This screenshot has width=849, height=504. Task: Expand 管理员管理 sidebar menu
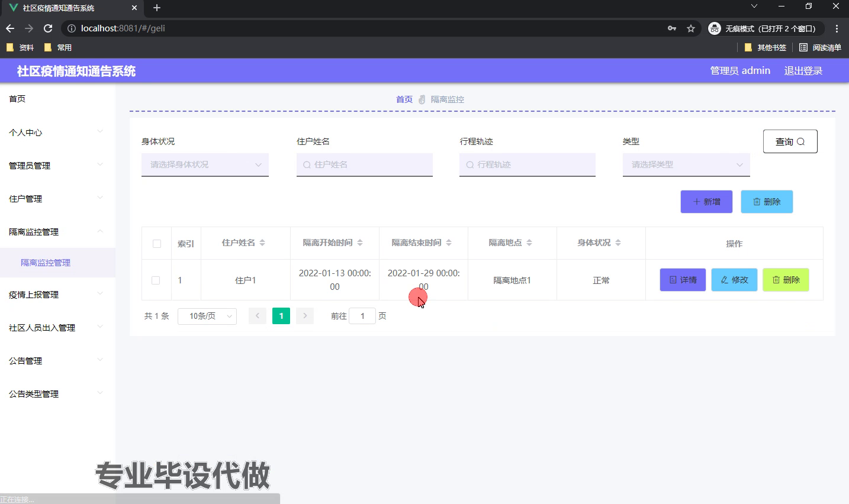pyautogui.click(x=57, y=166)
